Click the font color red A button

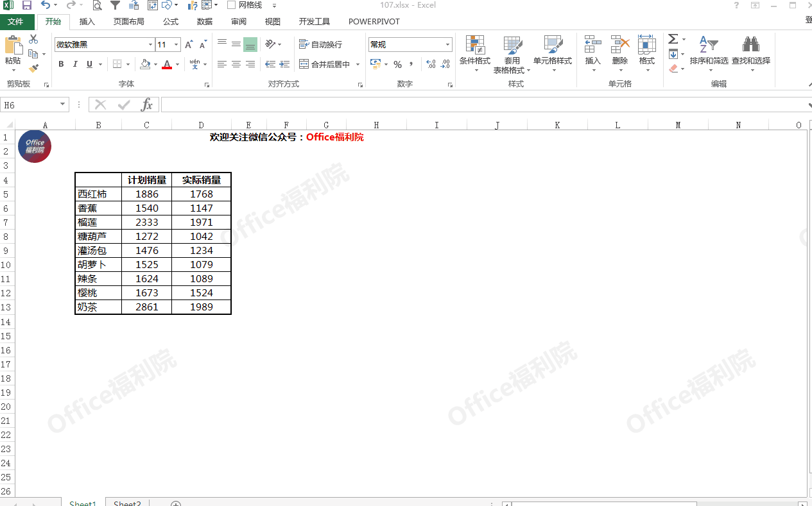click(x=167, y=64)
